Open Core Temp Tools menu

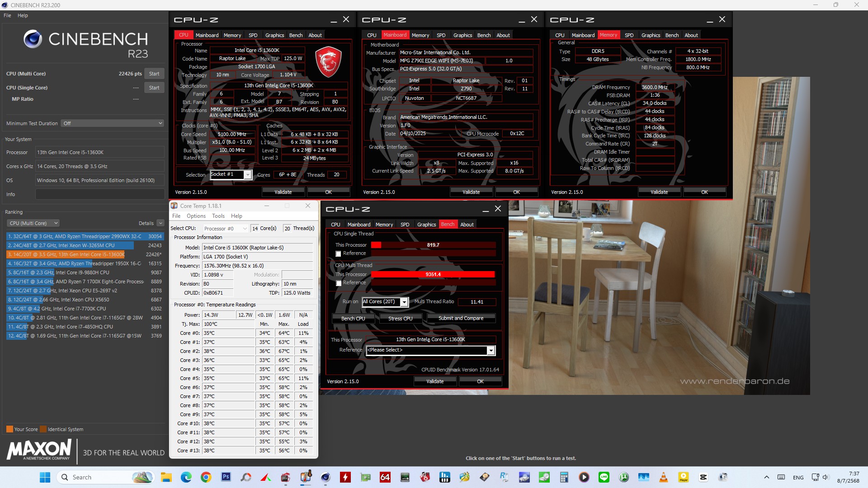pos(218,216)
